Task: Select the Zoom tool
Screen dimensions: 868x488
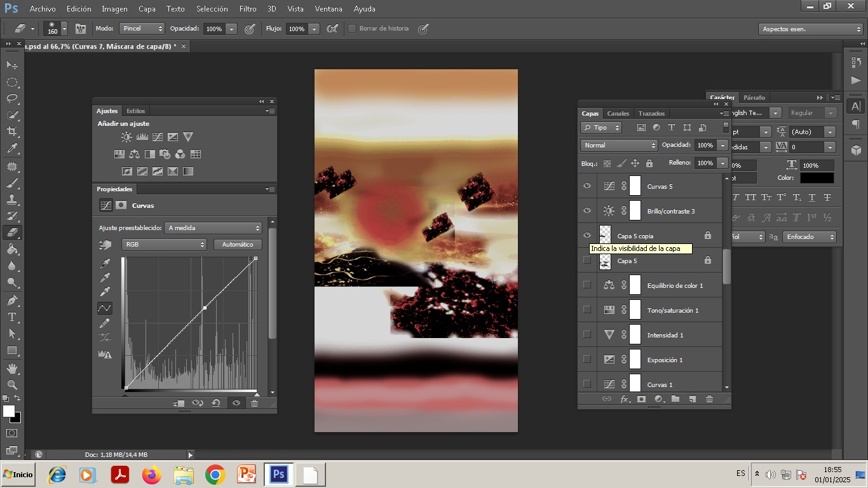Action: click(x=12, y=384)
